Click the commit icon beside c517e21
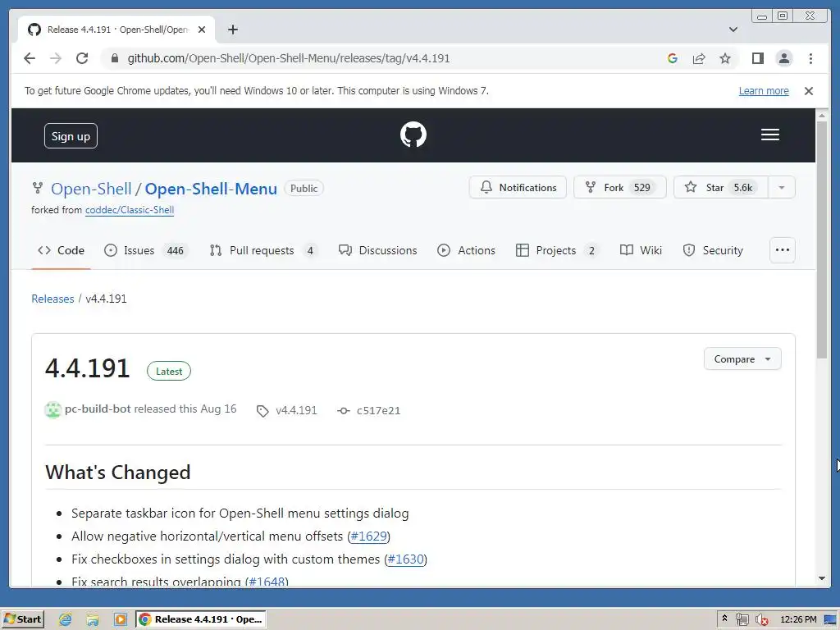The image size is (840, 630). tap(344, 411)
